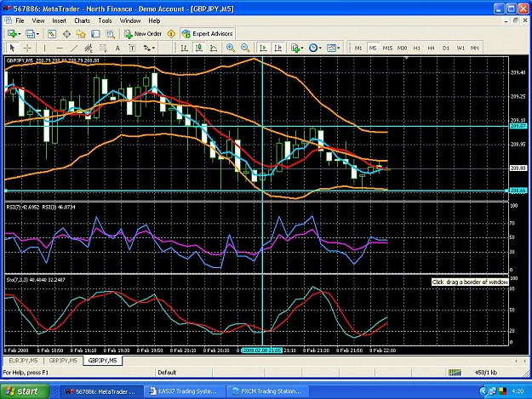Select the H4 timeframe
Viewport: 532px width, 399px height.
click(x=431, y=48)
